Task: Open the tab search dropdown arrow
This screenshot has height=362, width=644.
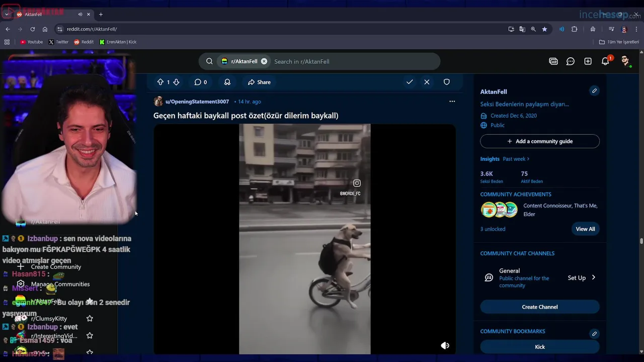Action: click(7, 14)
